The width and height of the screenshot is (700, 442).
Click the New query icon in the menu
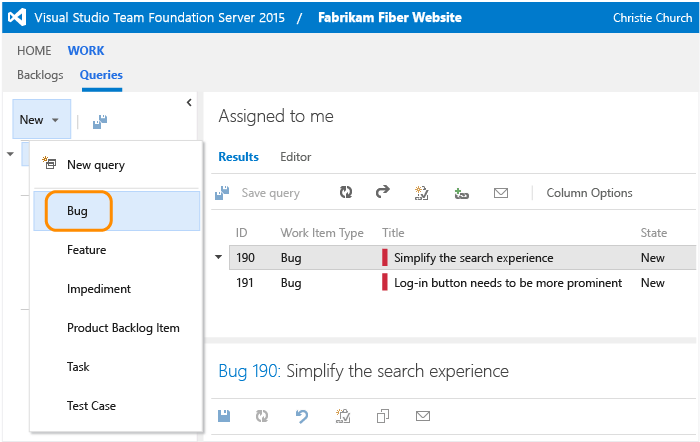pos(49,163)
